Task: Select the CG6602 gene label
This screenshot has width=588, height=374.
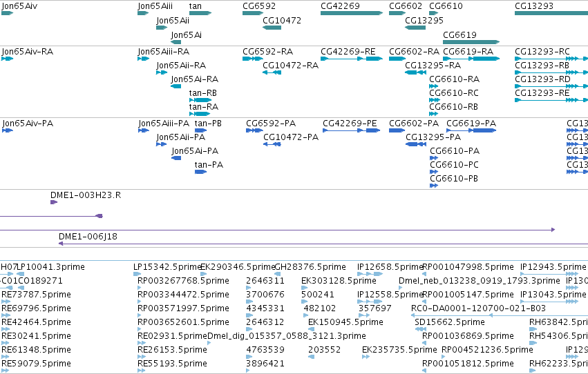Action: coord(406,6)
